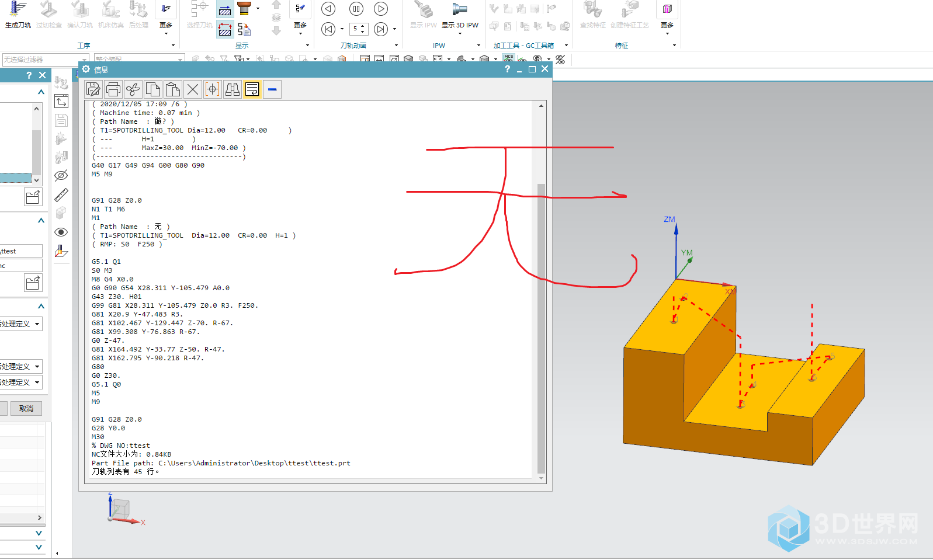Paste into the Information window
The height and width of the screenshot is (560, 933).
click(173, 89)
